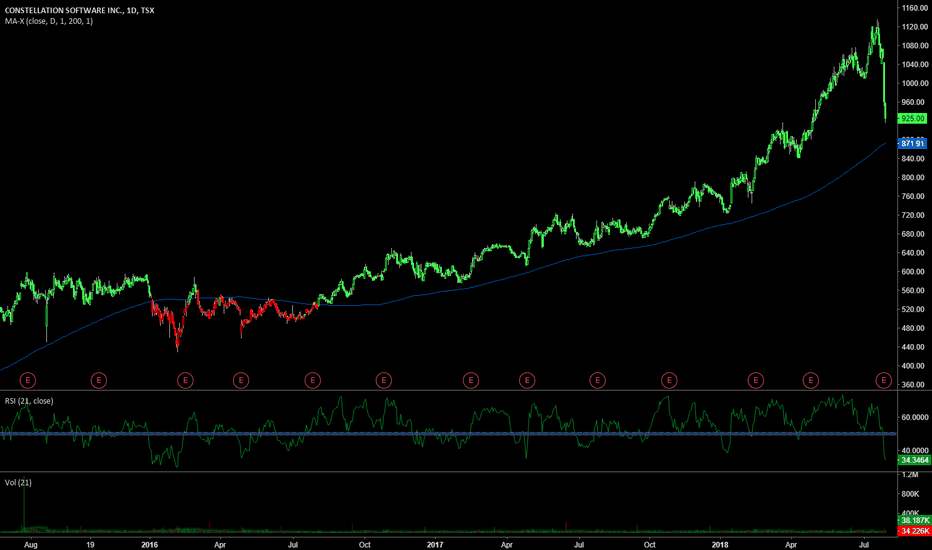Select the 800K volume axis label

910,494
